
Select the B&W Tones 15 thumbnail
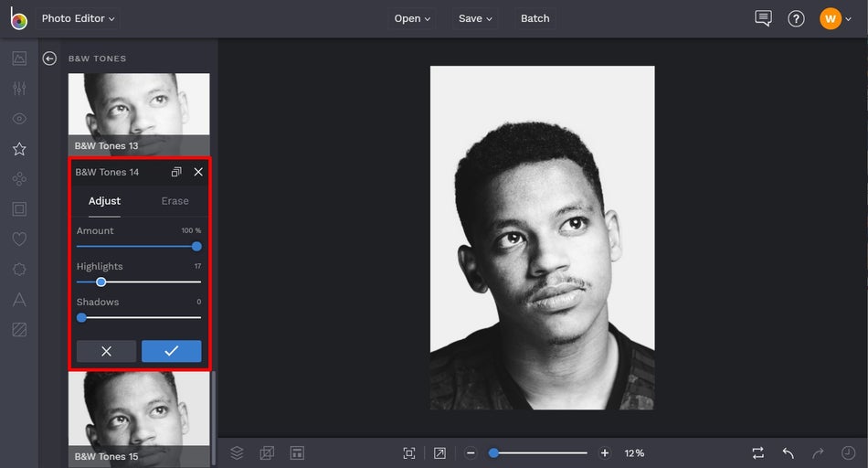coord(139,416)
